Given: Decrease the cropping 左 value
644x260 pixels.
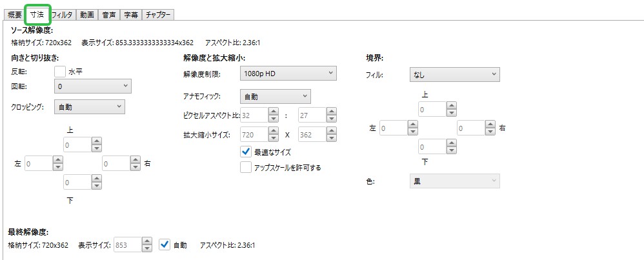Looking at the screenshot, I should pos(58,166).
